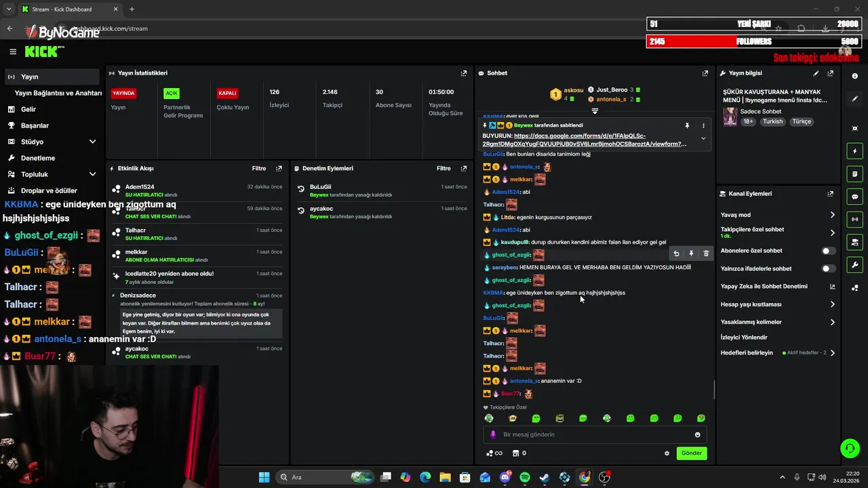Image resolution: width=868 pixels, height=488 pixels.
Task: Unpin the pinned message from Beywex
Action: click(687, 125)
